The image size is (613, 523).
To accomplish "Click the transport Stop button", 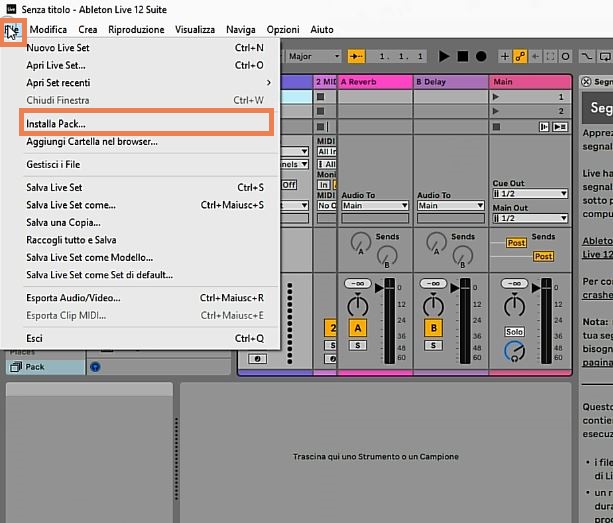I will (x=462, y=57).
